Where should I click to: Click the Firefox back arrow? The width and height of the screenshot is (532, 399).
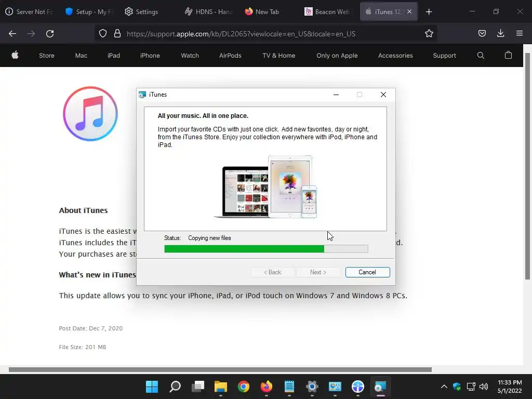point(12,34)
